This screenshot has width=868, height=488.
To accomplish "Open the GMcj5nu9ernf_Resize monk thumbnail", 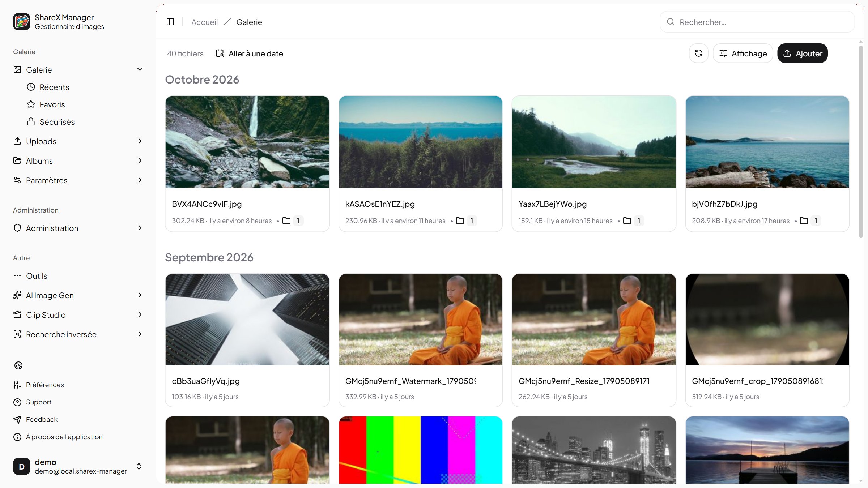I will 594,320.
